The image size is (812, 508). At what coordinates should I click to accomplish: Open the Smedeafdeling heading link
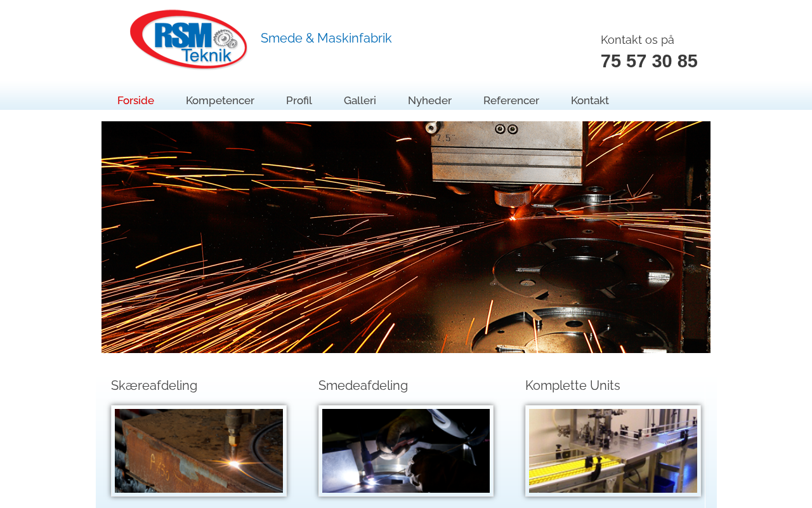point(363,385)
